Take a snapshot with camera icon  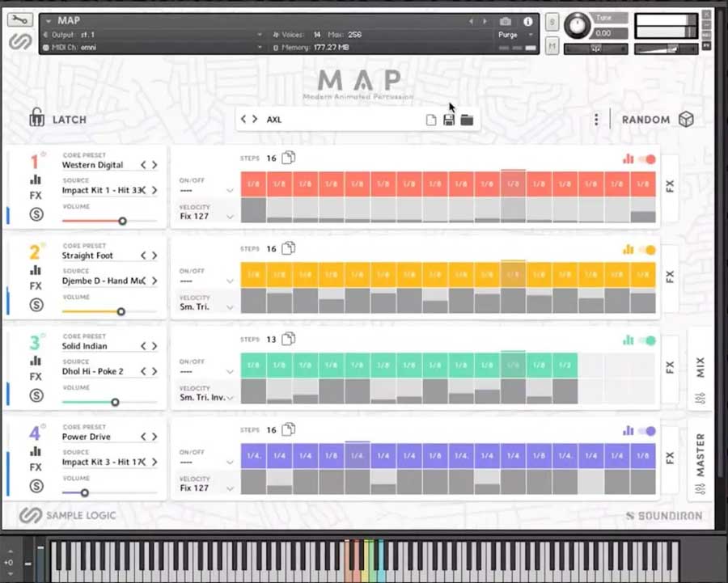click(505, 21)
